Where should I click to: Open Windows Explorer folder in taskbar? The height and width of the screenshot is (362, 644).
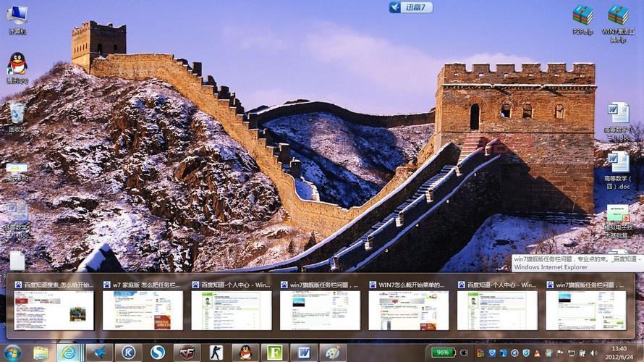41,353
